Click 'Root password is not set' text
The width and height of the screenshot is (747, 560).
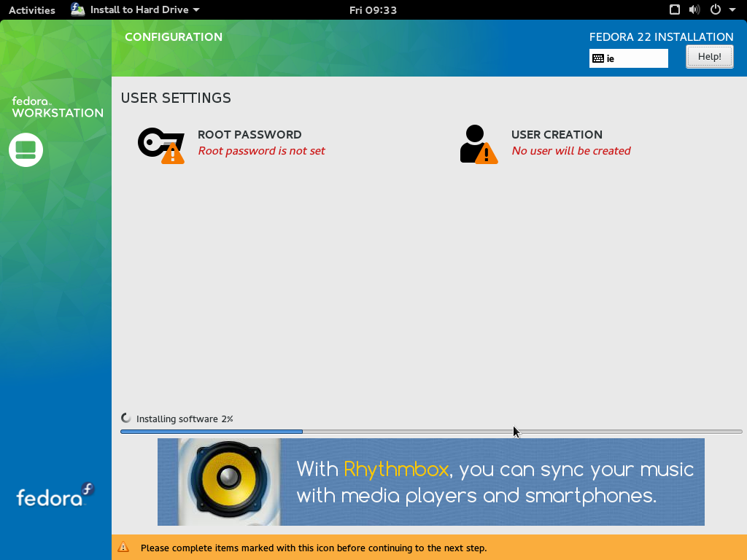tap(262, 151)
